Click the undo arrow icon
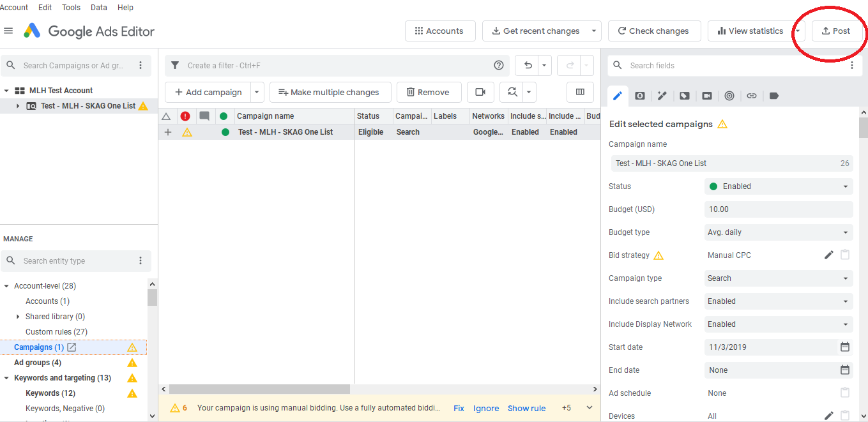This screenshot has width=868, height=422. (528, 65)
